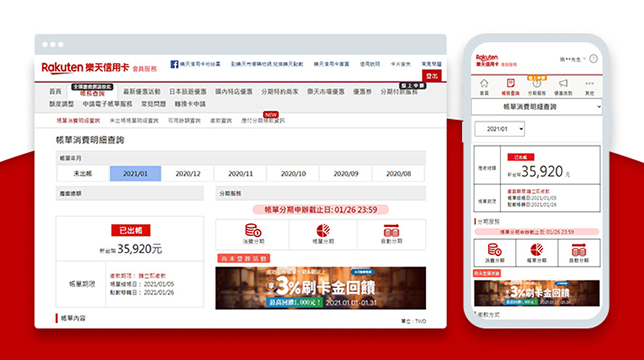Open 國內特店優惠 menu item
644x360 pixels.
pyautogui.click(x=234, y=92)
